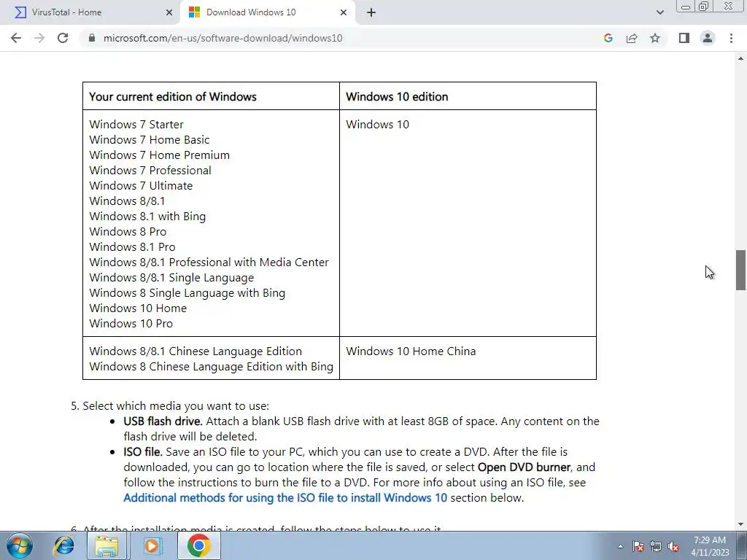Viewport: 747px width, 560px height.
Task: Click "Windows 8 Chinese Language Edition with Bing"
Action: [211, 366]
